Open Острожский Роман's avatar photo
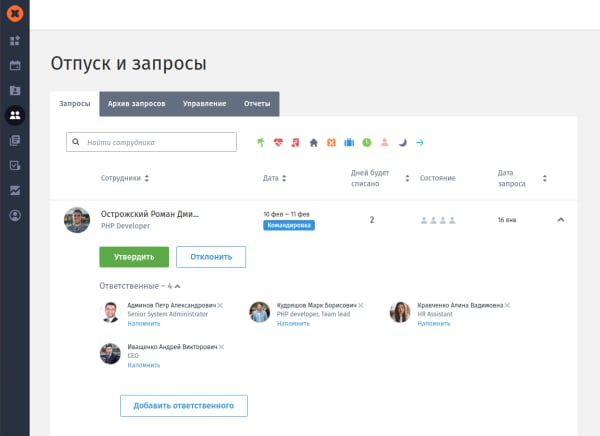The height and width of the screenshot is (436, 600). point(77,220)
